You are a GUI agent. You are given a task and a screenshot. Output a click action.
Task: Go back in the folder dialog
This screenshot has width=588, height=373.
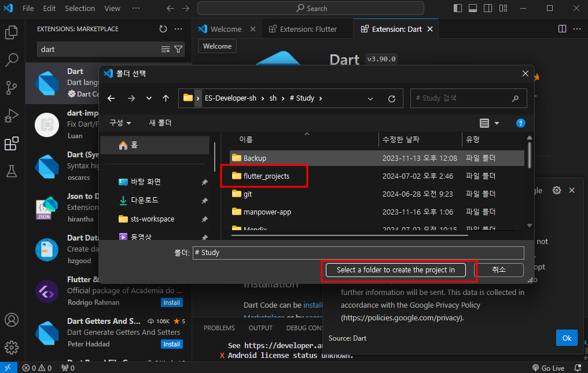pos(111,98)
